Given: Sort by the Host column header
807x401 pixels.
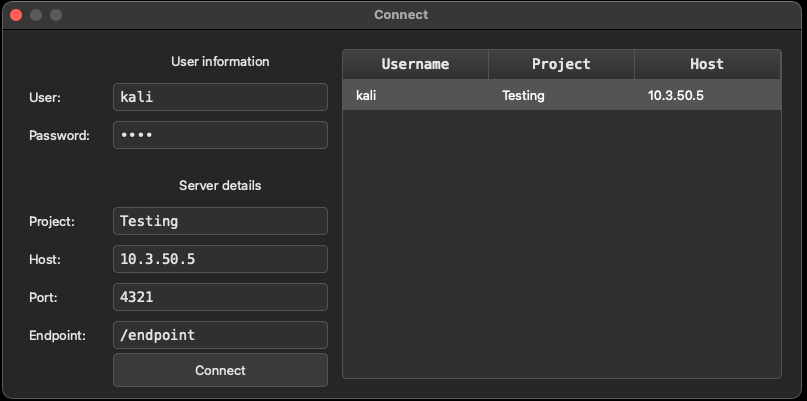Looking at the screenshot, I should pyautogui.click(x=707, y=64).
